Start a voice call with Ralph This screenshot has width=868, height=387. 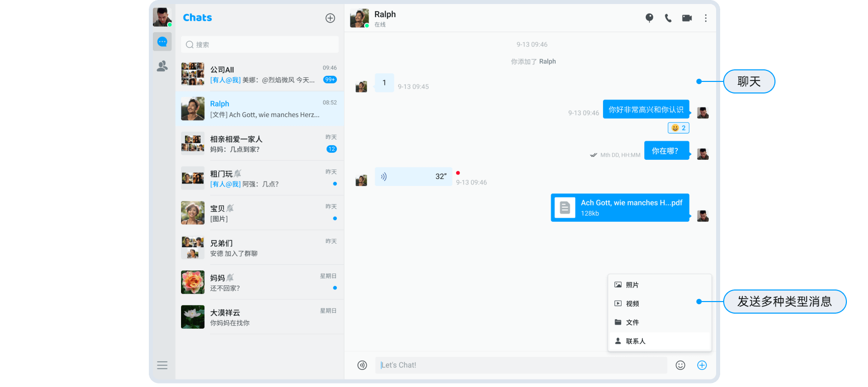tap(668, 18)
